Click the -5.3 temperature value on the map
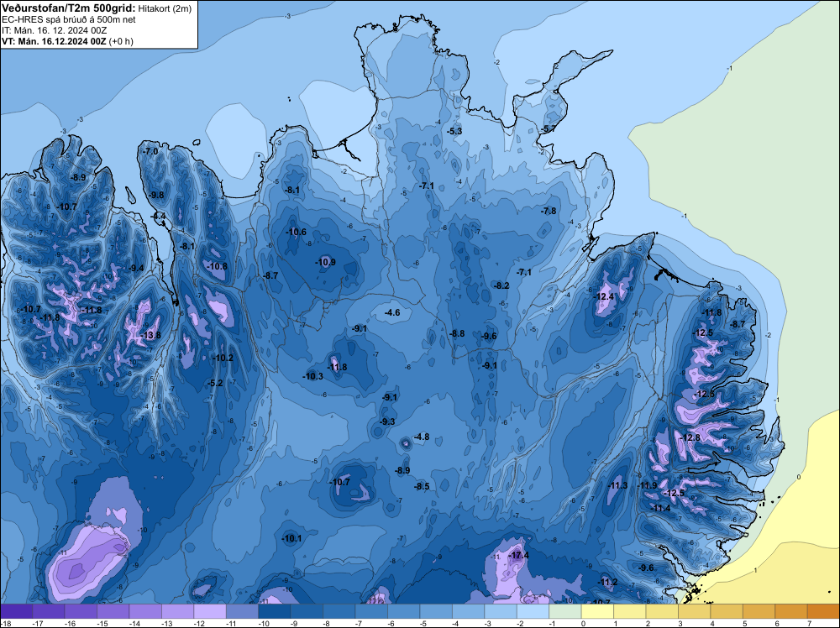The width and height of the screenshot is (840, 628). 454,131
